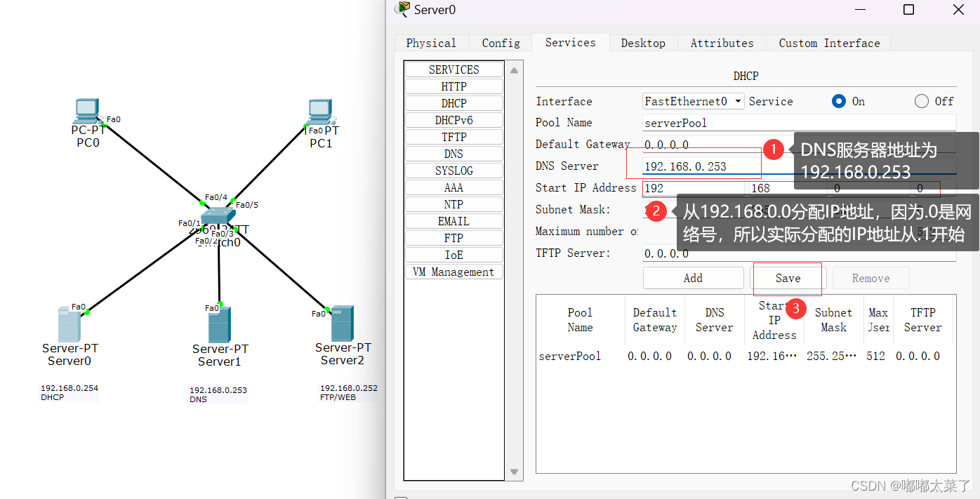Switch to the Custom Interface tab
Image resolution: width=980 pixels, height=499 pixels.
click(829, 43)
